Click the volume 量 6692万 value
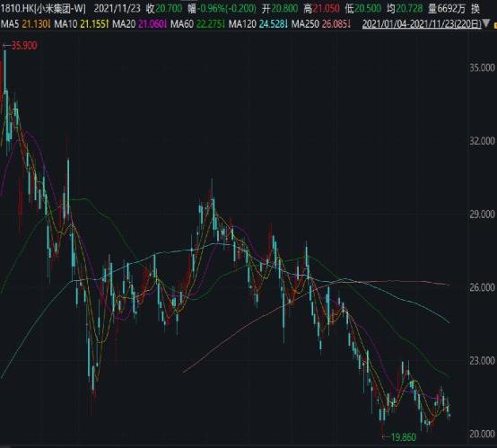497x448 pixels. pos(447,9)
